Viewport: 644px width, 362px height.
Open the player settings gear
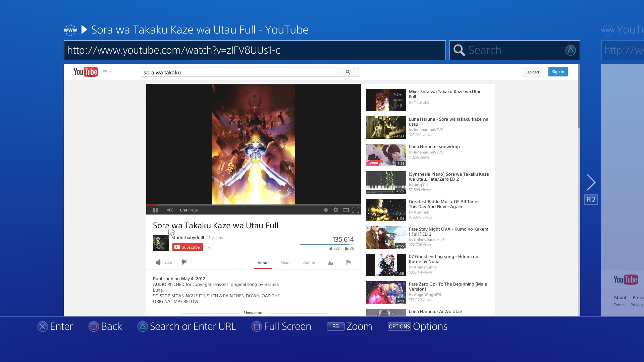pos(336,210)
